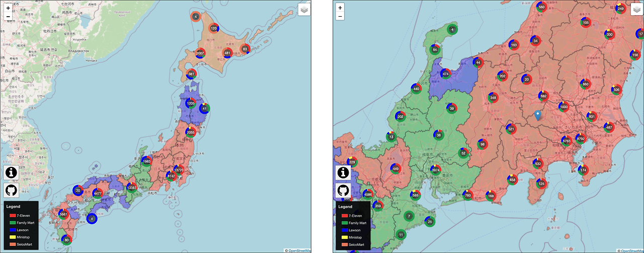Screen dimensions: 644x253
Task: Click the 560 cluster on right map
Action: [542, 7]
